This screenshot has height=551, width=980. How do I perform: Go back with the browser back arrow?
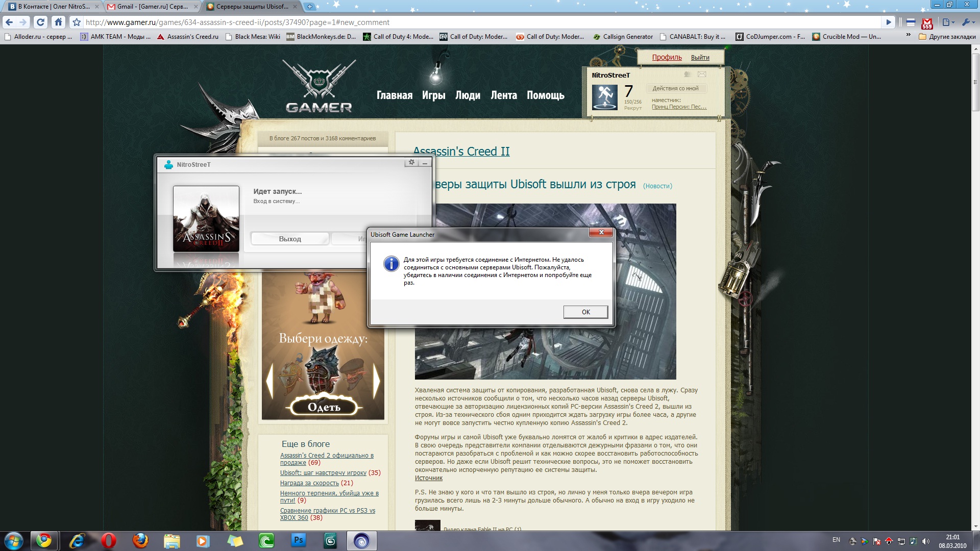pos(9,22)
